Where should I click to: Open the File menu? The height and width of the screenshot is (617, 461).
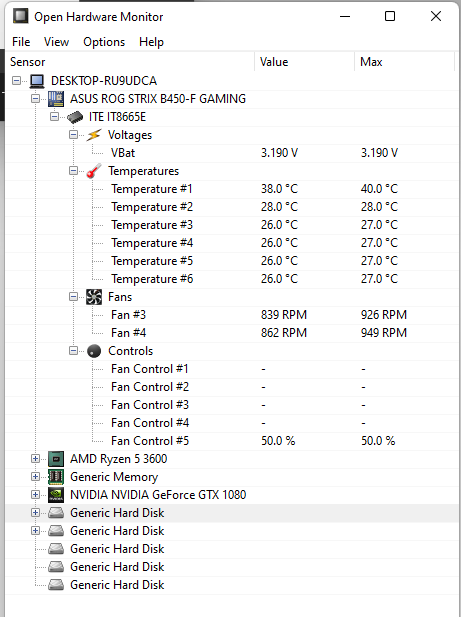(21, 42)
